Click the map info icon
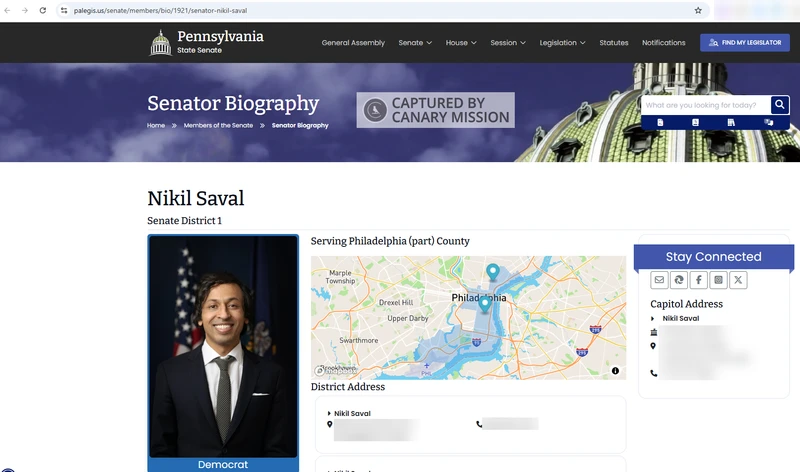This screenshot has width=800, height=472. pos(615,371)
